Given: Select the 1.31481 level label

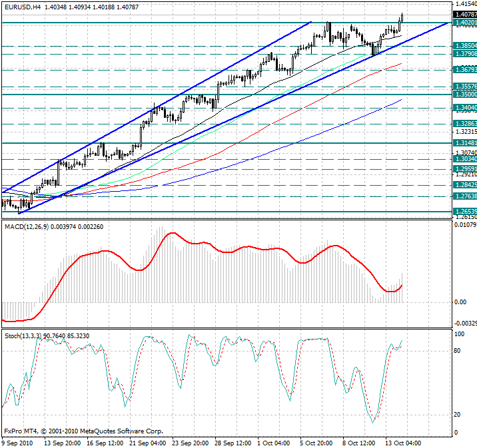Looking at the screenshot, I should (465, 143).
